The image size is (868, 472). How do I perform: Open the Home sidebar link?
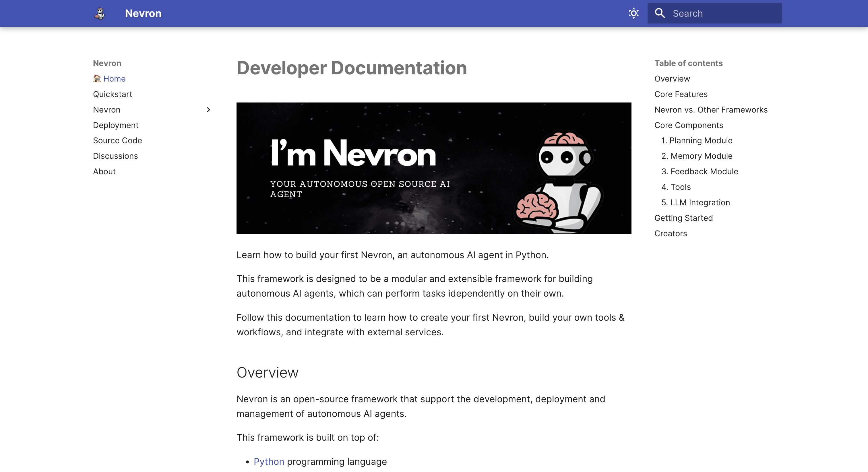114,79
